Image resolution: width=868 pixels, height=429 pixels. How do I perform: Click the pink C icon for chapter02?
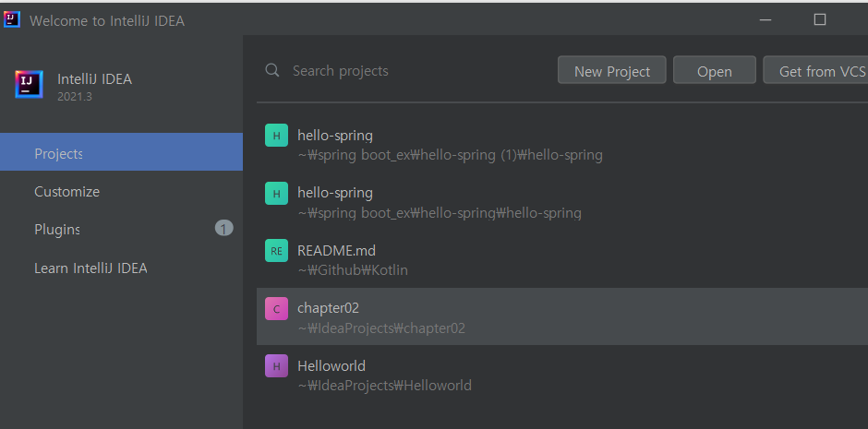click(276, 308)
